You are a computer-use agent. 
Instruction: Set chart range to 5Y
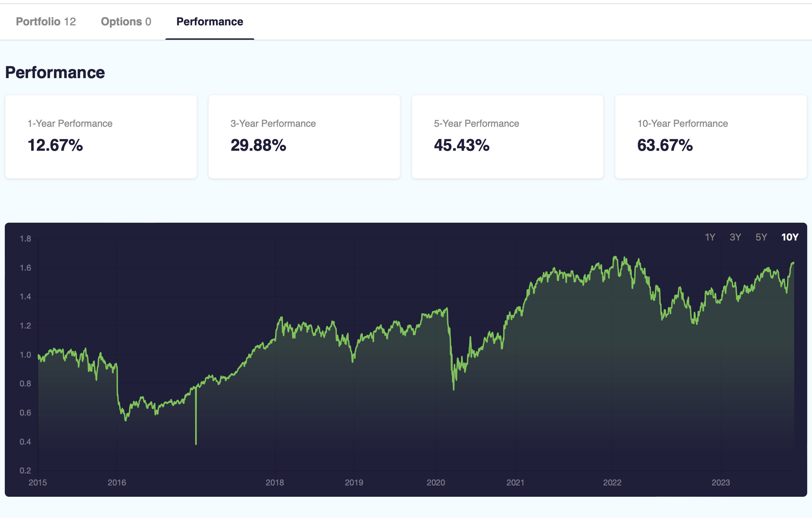(x=761, y=237)
